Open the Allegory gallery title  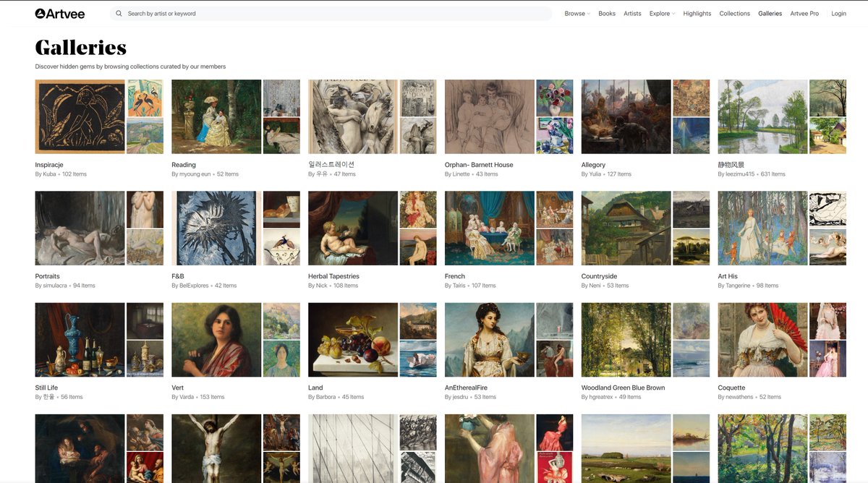593,165
